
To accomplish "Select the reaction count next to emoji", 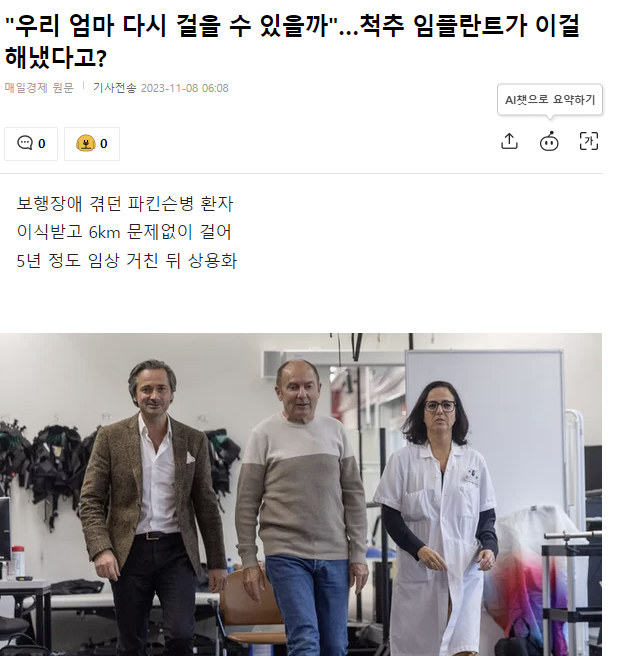I will pyautogui.click(x=104, y=144).
